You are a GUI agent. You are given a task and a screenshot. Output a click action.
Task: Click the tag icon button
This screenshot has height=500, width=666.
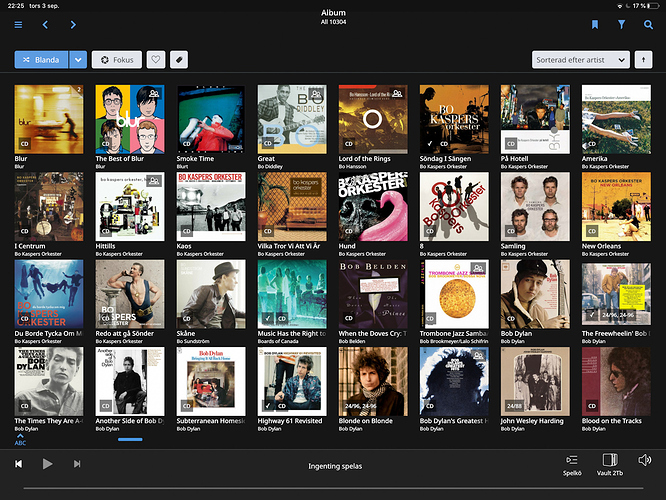(x=179, y=60)
